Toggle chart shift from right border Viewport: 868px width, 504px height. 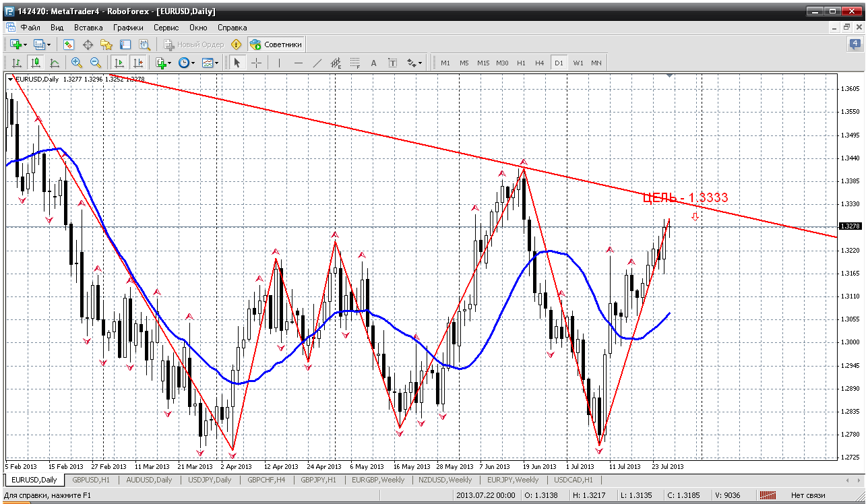click(138, 63)
